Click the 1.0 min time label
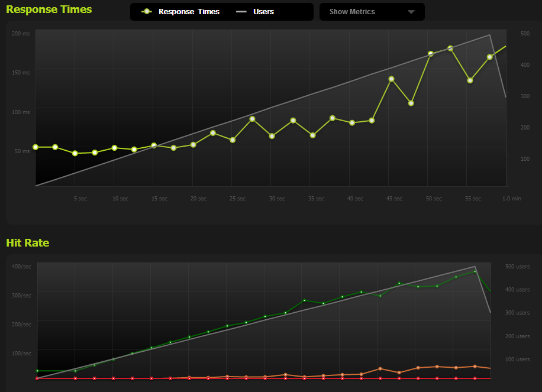The height and width of the screenshot is (392, 542). point(512,199)
